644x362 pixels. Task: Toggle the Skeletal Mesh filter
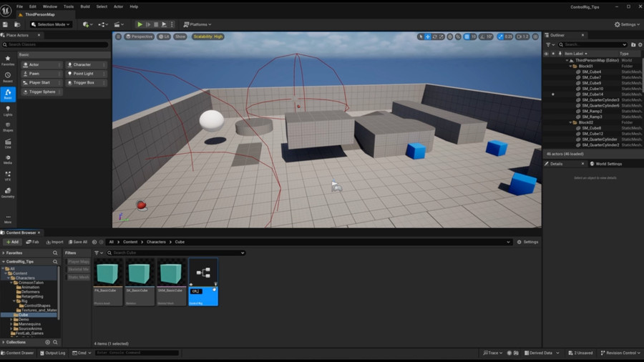(x=78, y=269)
